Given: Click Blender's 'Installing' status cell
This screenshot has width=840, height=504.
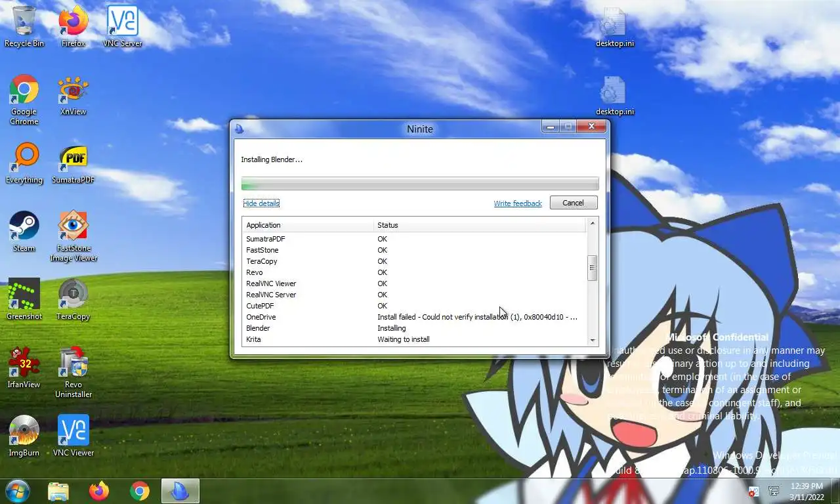Looking at the screenshot, I should [x=392, y=328].
